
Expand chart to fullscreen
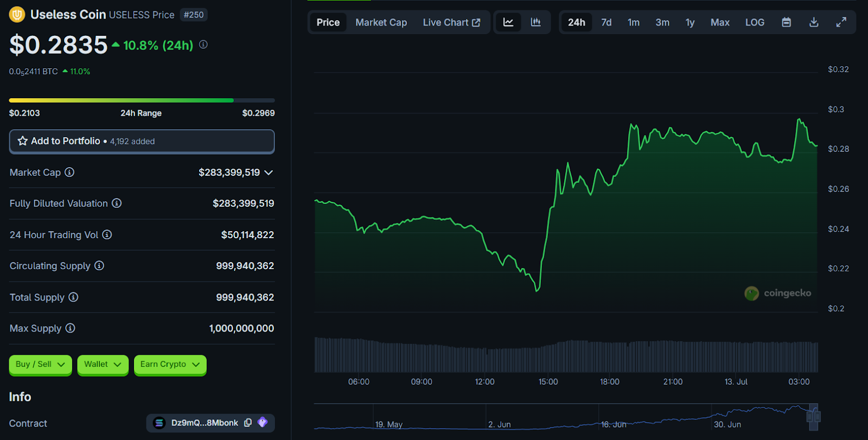(x=841, y=22)
